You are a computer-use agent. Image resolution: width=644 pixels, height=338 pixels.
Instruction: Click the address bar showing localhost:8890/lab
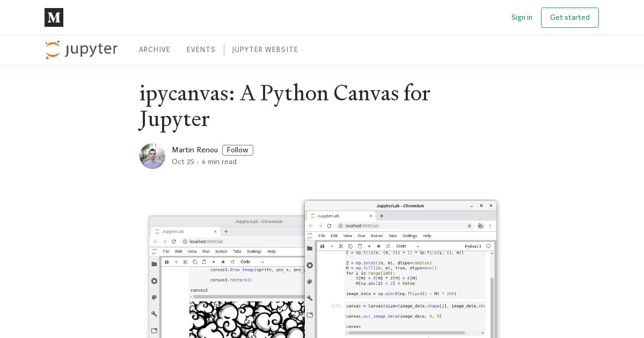point(243,241)
